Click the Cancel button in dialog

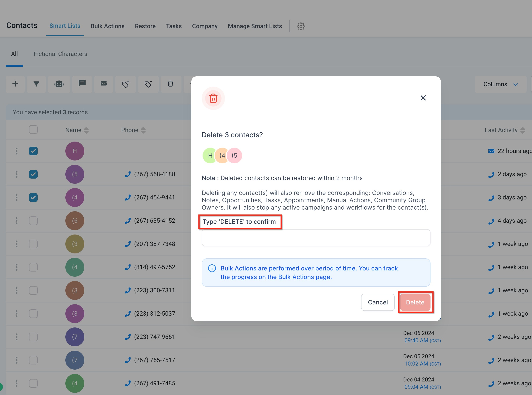[x=378, y=302]
